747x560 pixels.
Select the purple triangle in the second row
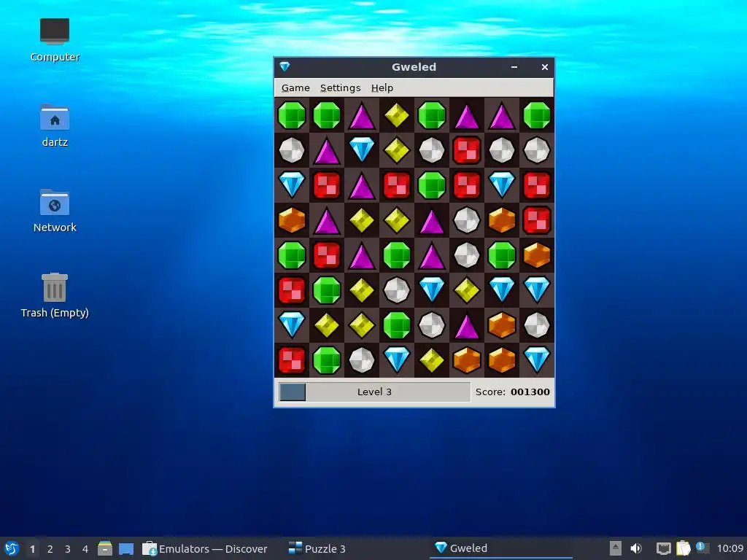tap(327, 150)
